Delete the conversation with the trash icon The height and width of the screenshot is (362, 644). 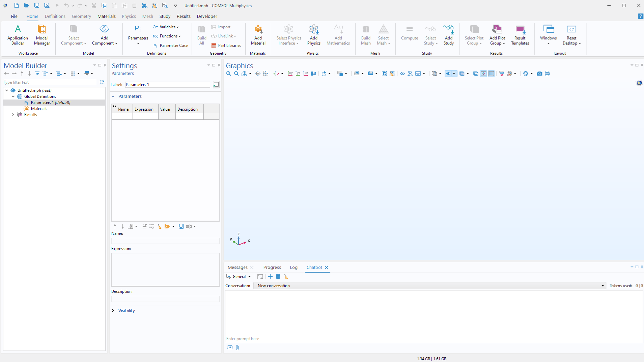(278, 277)
